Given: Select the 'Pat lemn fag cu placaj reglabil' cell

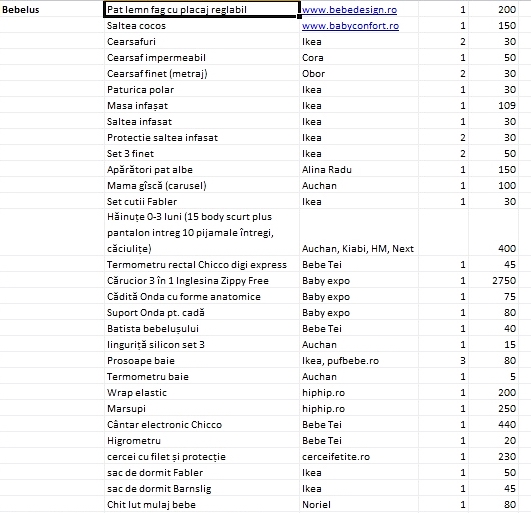Looking at the screenshot, I should click(202, 9).
